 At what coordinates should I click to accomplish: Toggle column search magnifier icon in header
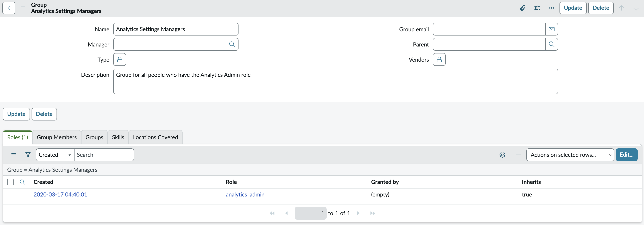22,182
